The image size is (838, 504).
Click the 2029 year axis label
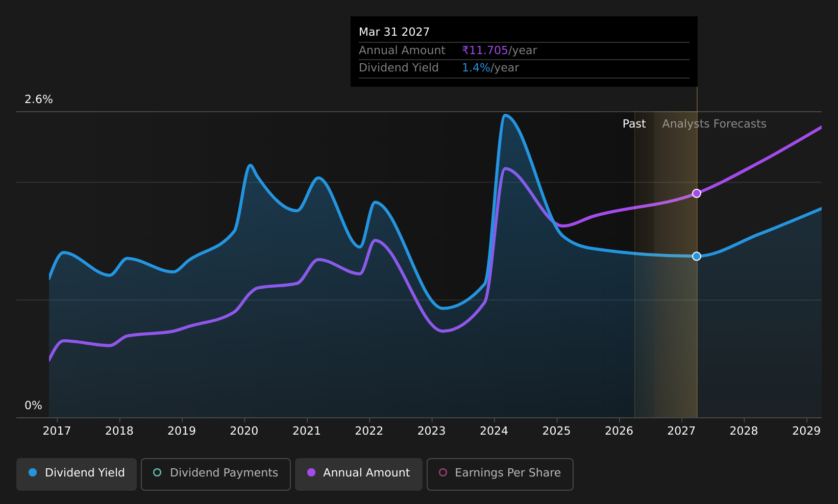pyautogui.click(x=806, y=431)
